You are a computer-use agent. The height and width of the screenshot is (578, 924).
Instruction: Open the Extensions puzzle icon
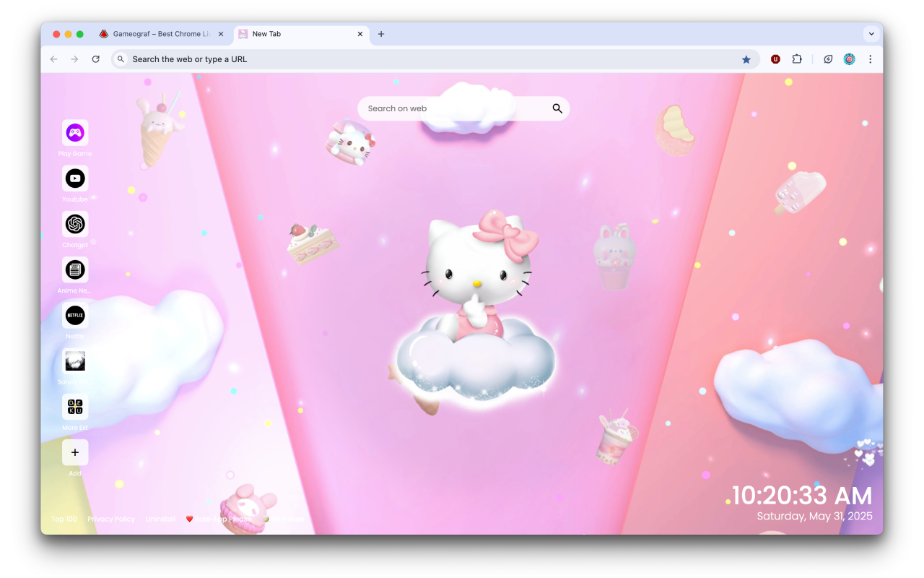(x=797, y=59)
